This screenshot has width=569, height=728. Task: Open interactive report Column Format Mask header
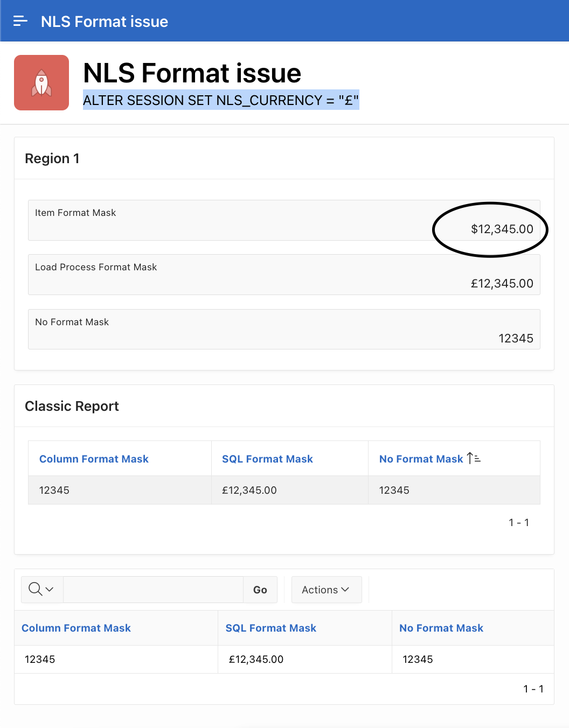(x=76, y=628)
